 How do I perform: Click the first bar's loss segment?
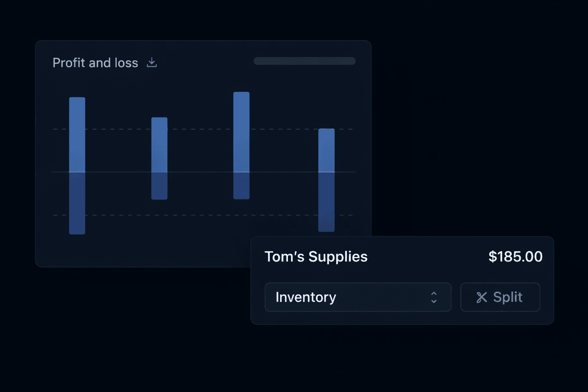point(77,203)
